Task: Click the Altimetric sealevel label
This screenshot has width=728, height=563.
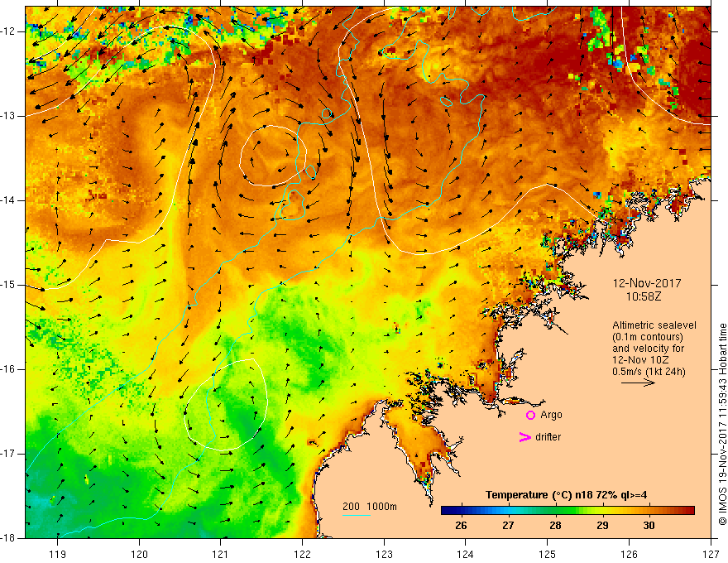Action: coord(654,325)
